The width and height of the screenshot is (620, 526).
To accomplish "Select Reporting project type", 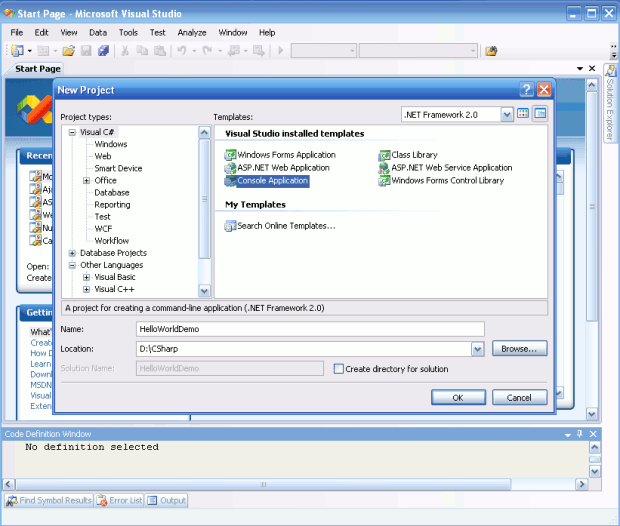I will point(112,205).
